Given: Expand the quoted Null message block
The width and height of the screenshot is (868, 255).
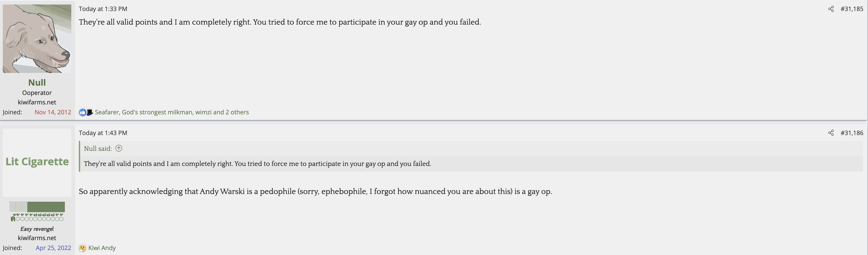Looking at the screenshot, I should click(258, 164).
